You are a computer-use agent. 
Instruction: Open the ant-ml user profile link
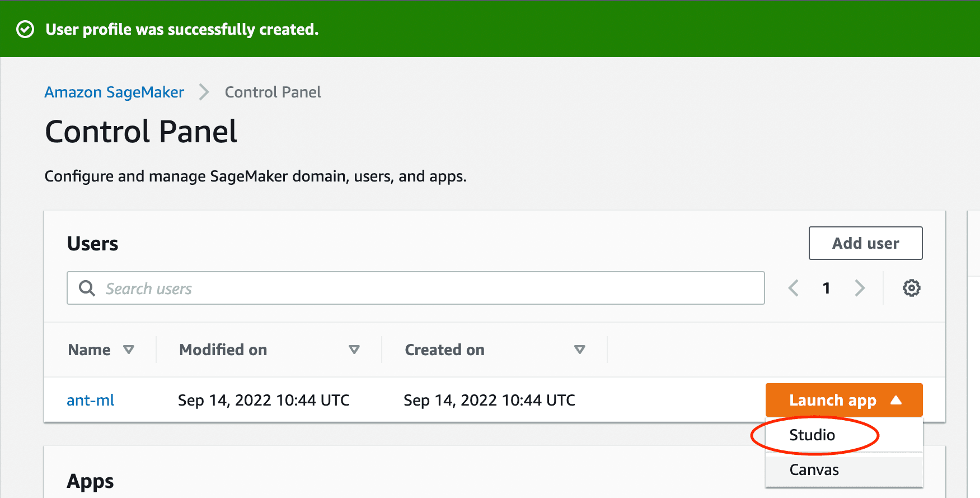(x=90, y=400)
